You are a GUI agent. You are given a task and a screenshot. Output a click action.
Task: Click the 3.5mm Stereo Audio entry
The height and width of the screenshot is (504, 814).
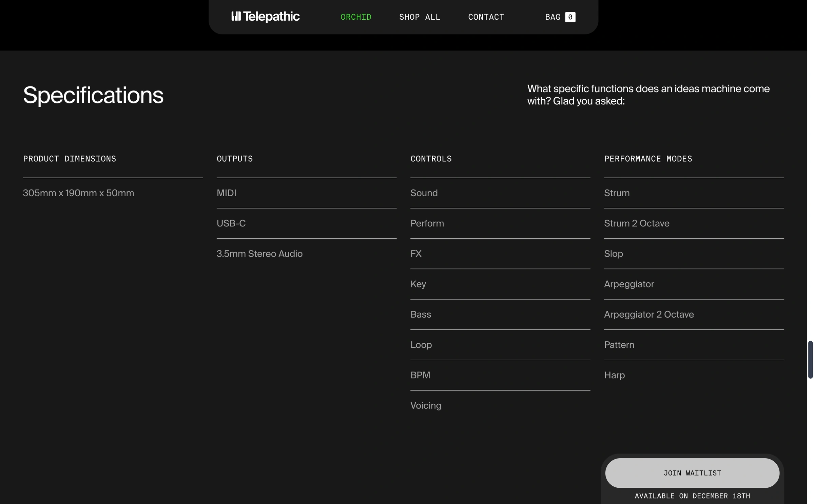tap(259, 254)
